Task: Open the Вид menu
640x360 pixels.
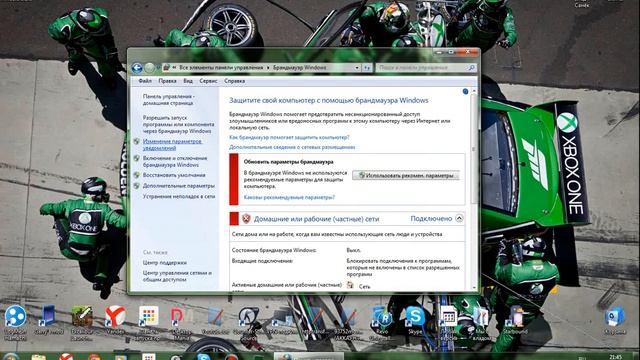Action: coord(188,81)
